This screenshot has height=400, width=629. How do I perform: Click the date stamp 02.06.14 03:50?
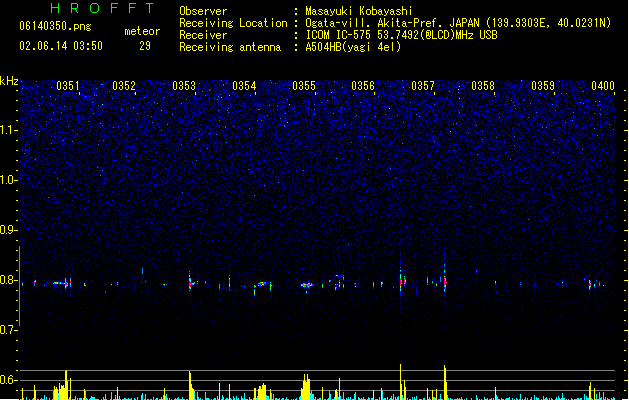[x=61, y=46]
